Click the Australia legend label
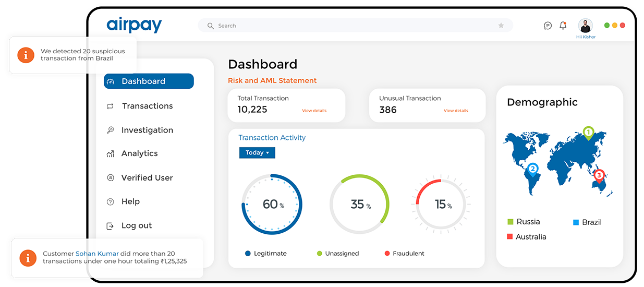The width and height of the screenshot is (644, 287). [x=531, y=237]
